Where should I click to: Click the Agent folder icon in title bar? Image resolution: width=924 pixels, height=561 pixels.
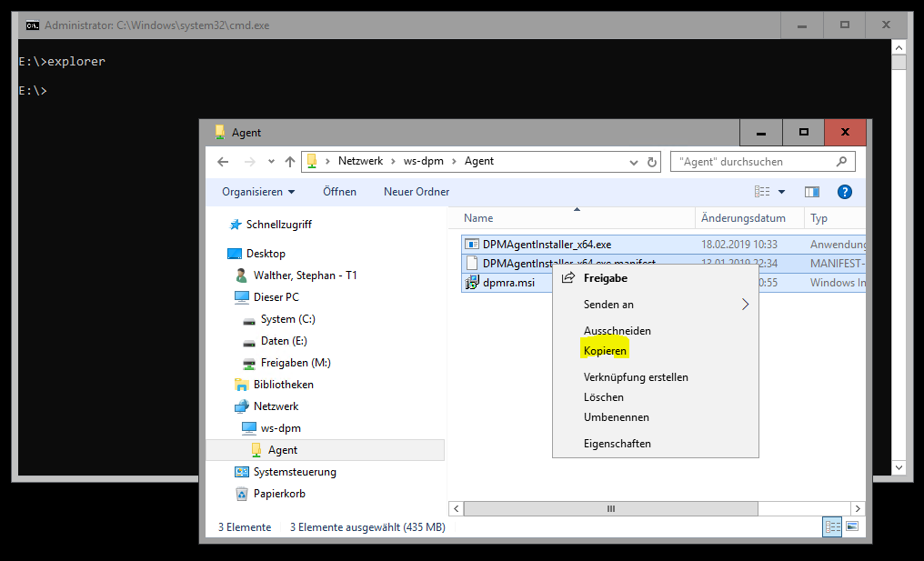[x=220, y=132]
